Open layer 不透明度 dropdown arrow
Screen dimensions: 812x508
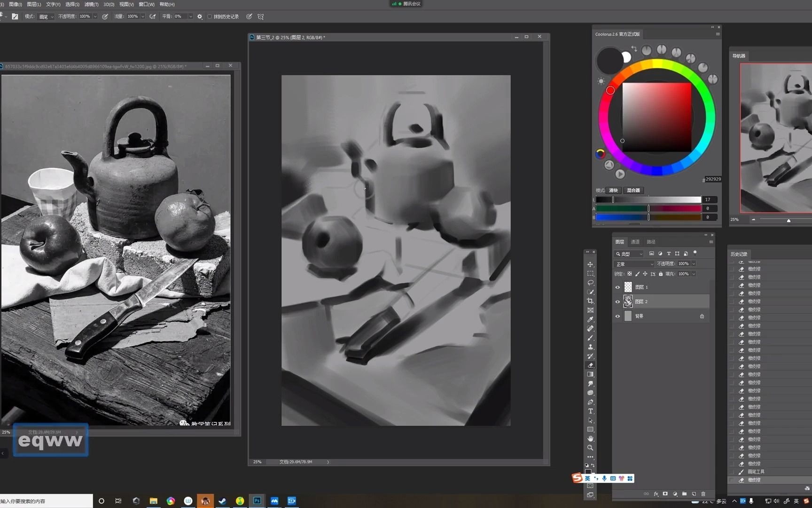pyautogui.click(x=694, y=264)
